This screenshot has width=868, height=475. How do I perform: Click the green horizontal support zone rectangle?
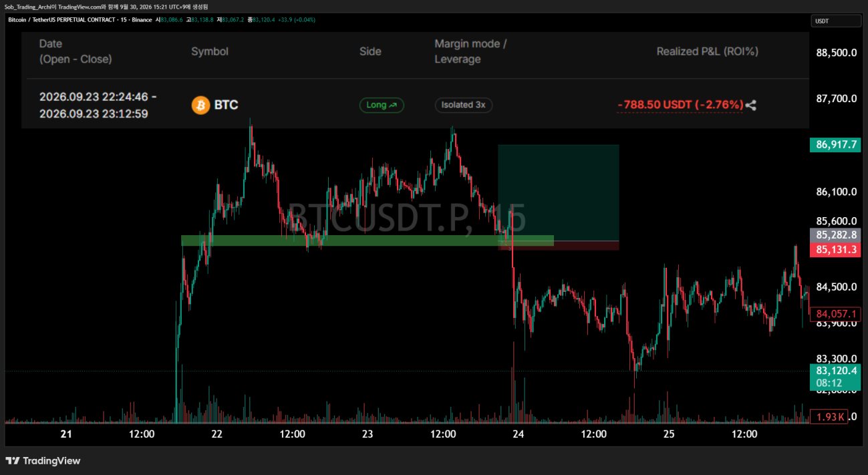pyautogui.click(x=367, y=241)
